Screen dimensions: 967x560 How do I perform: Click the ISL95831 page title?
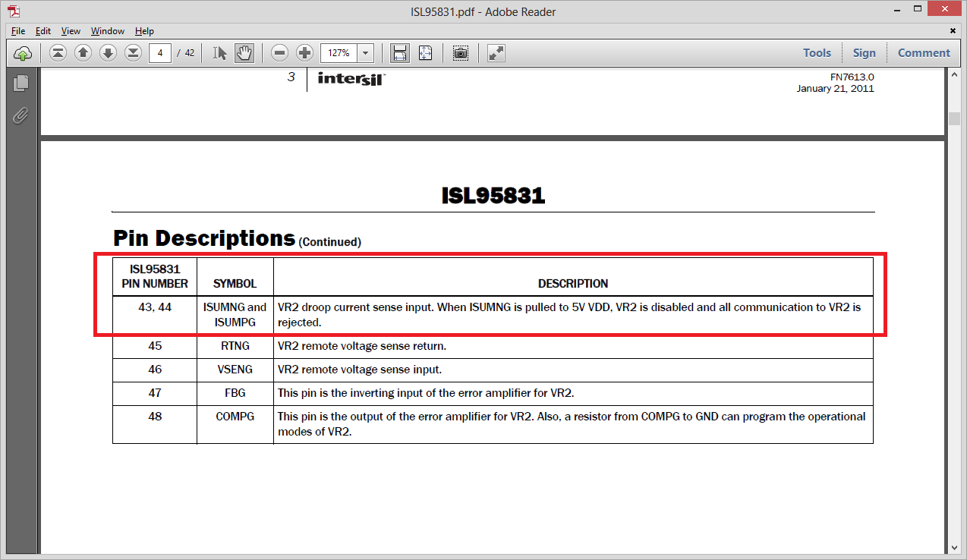[493, 196]
